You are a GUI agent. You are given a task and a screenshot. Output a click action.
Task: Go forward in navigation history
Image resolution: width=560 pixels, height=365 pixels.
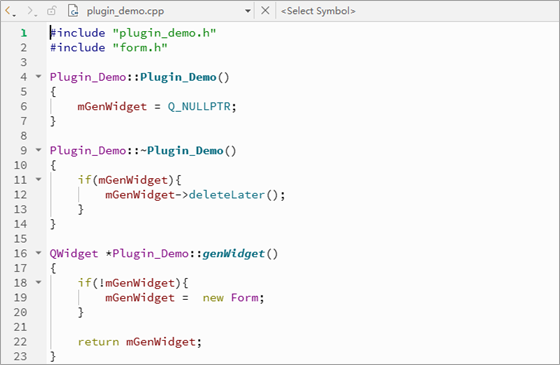pyautogui.click(x=31, y=11)
